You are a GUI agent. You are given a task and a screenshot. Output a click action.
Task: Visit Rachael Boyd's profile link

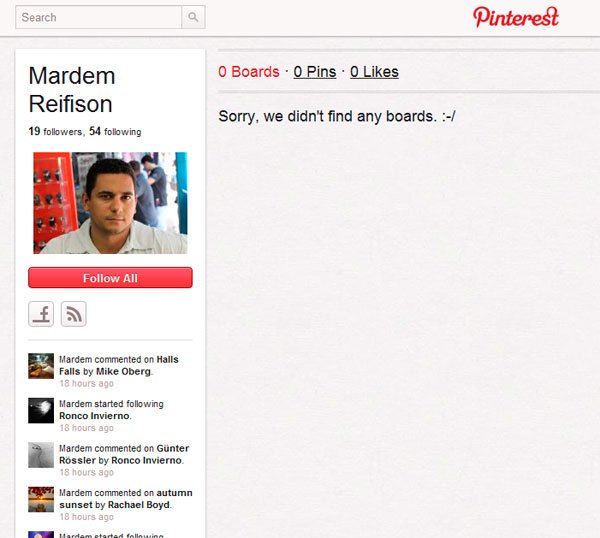coord(139,505)
